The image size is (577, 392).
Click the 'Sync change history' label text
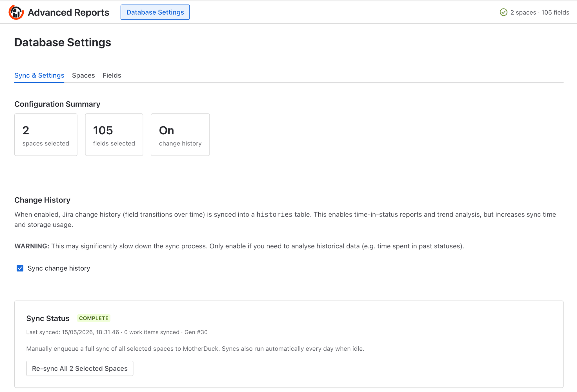pyautogui.click(x=59, y=268)
